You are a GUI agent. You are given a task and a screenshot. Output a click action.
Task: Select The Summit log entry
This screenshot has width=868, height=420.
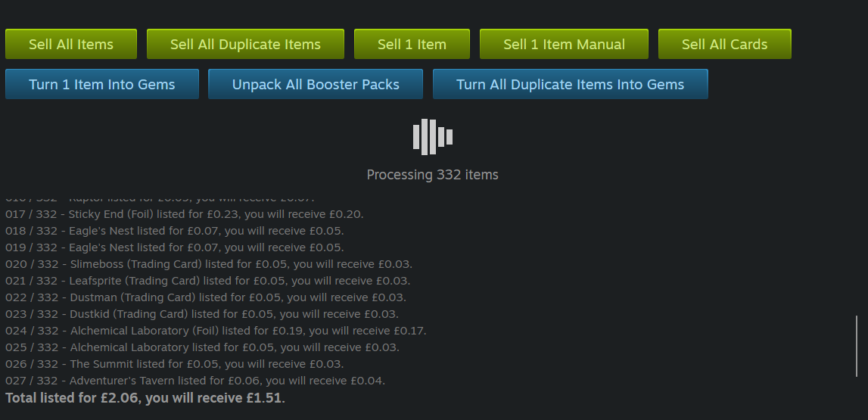174,364
